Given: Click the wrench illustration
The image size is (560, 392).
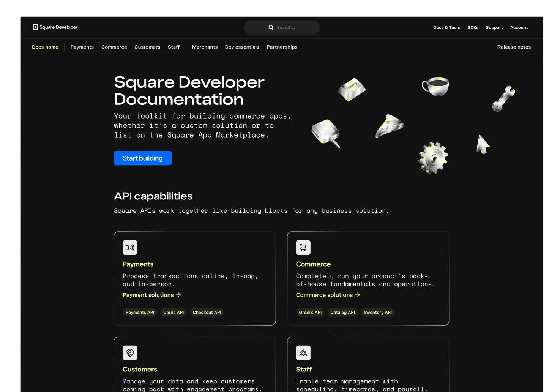Looking at the screenshot, I should click(x=503, y=99).
